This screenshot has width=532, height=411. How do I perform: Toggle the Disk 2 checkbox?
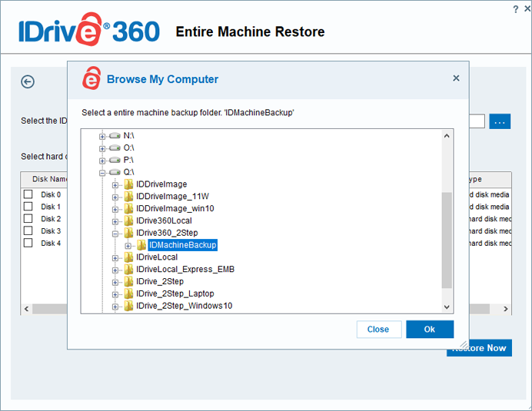pyautogui.click(x=28, y=219)
